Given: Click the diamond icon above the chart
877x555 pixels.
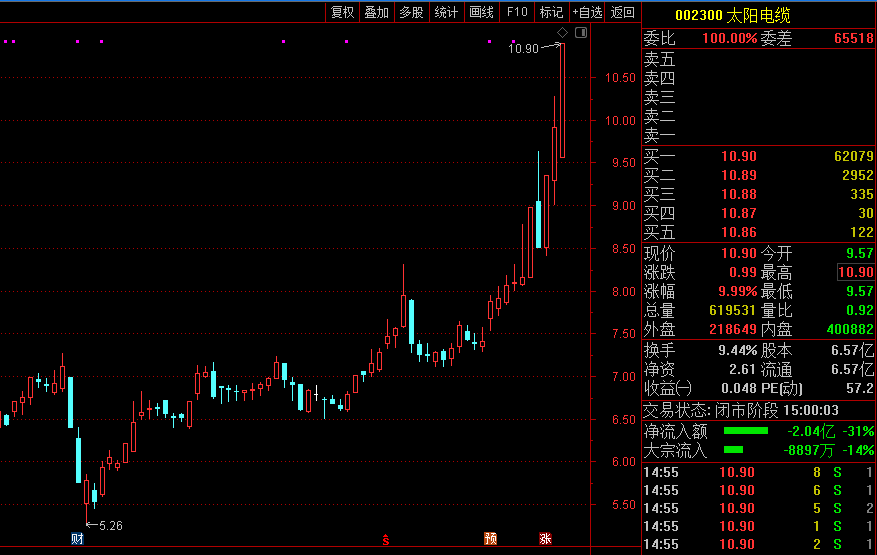Looking at the screenshot, I should pos(563,33).
